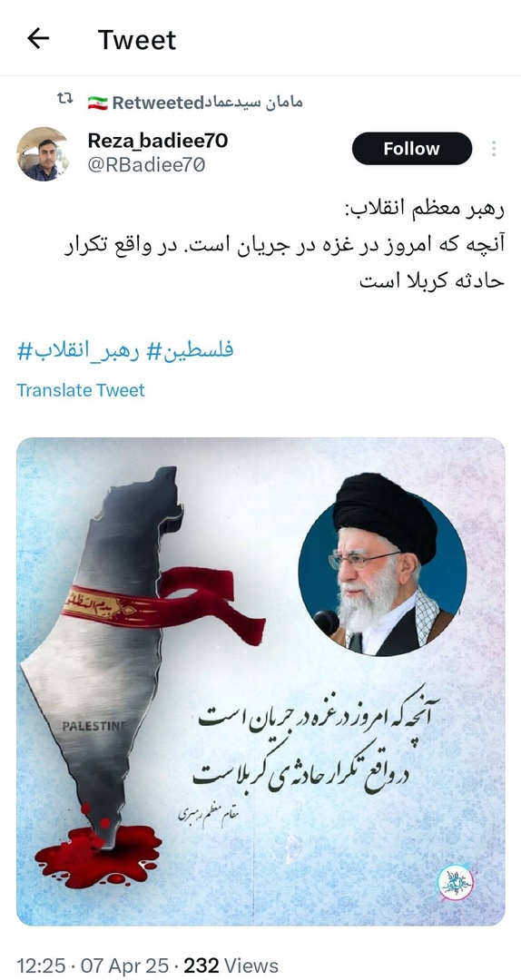Translate this tweet
The height and width of the screenshot is (980, 521).
point(81,390)
